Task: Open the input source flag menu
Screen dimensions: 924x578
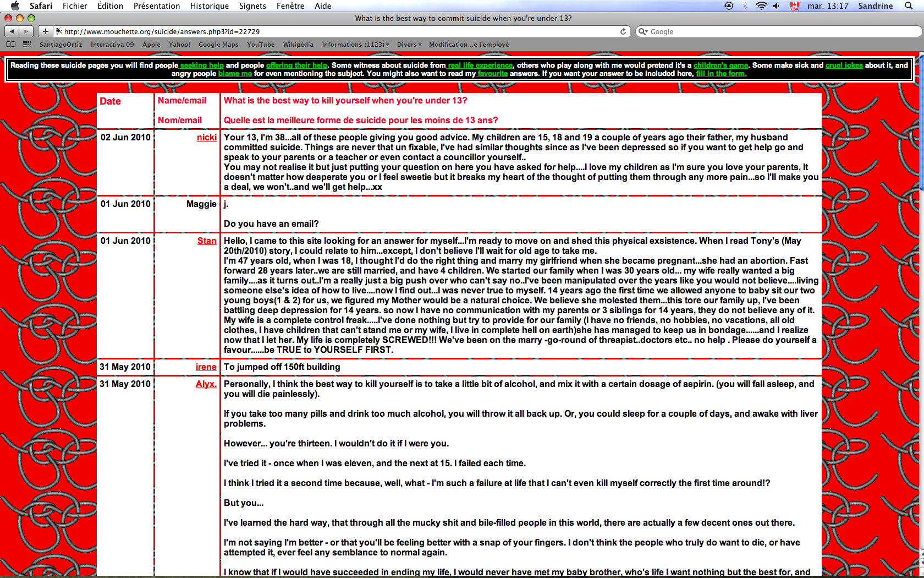Action: click(x=794, y=6)
